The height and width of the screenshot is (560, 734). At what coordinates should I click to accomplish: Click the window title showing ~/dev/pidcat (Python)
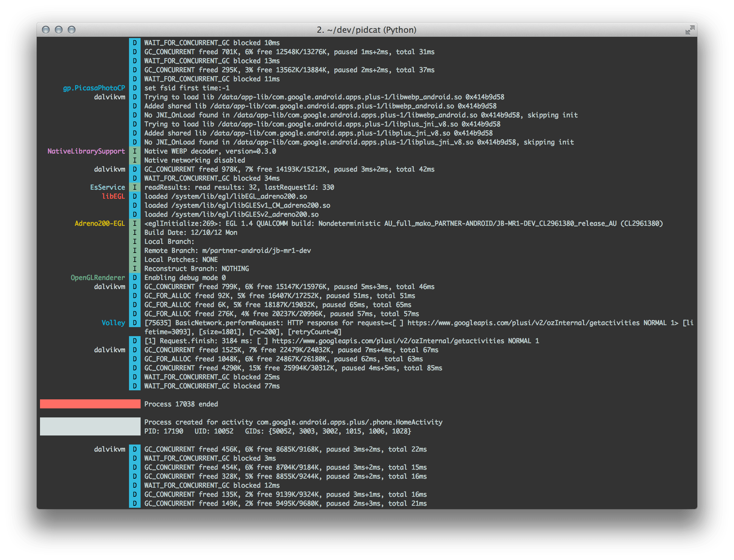click(367, 30)
